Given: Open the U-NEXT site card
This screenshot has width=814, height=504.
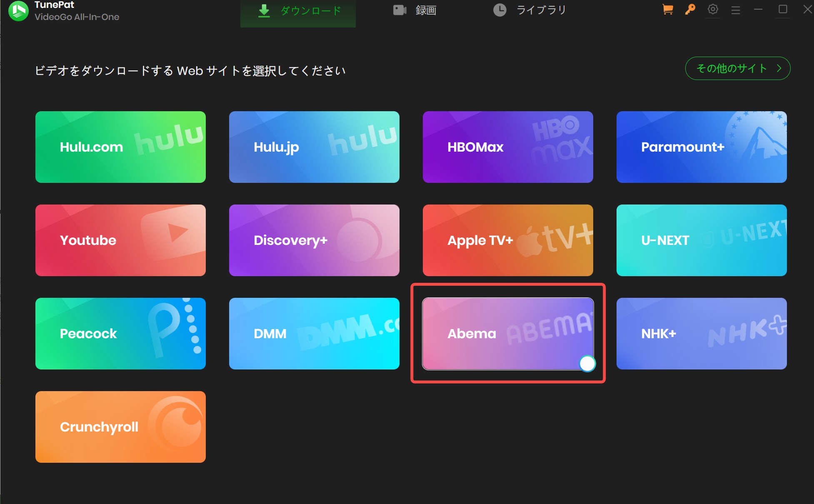Looking at the screenshot, I should [x=702, y=240].
